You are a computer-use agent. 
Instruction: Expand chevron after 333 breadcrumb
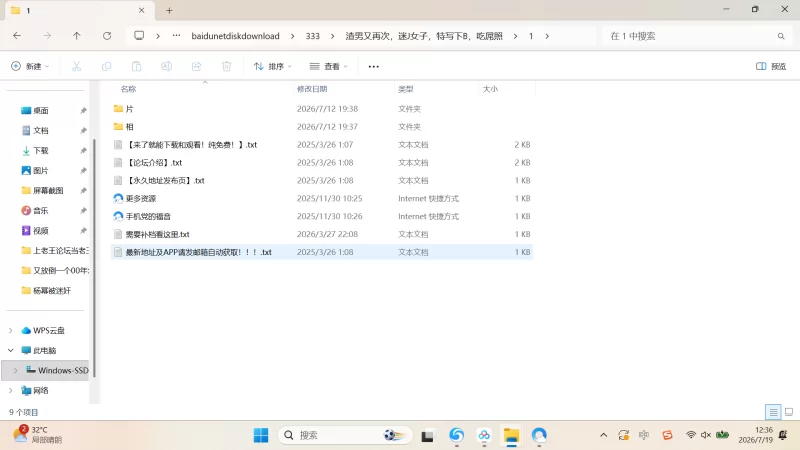pyautogui.click(x=333, y=36)
